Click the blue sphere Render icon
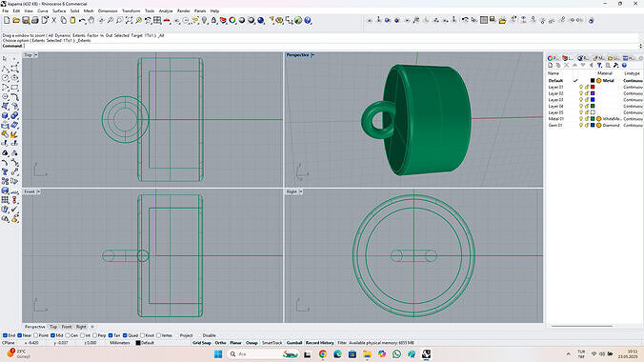 pyautogui.click(x=260, y=20)
